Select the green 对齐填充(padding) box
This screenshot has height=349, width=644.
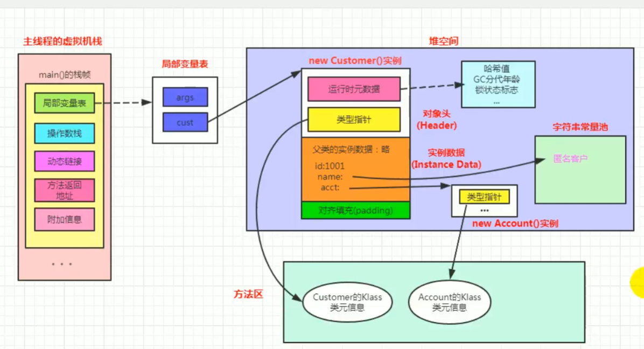(x=356, y=210)
